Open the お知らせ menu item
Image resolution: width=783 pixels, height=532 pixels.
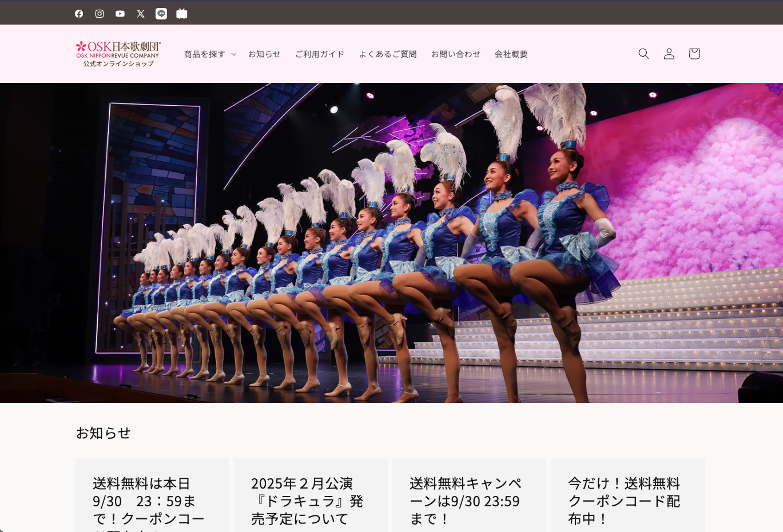(x=264, y=54)
